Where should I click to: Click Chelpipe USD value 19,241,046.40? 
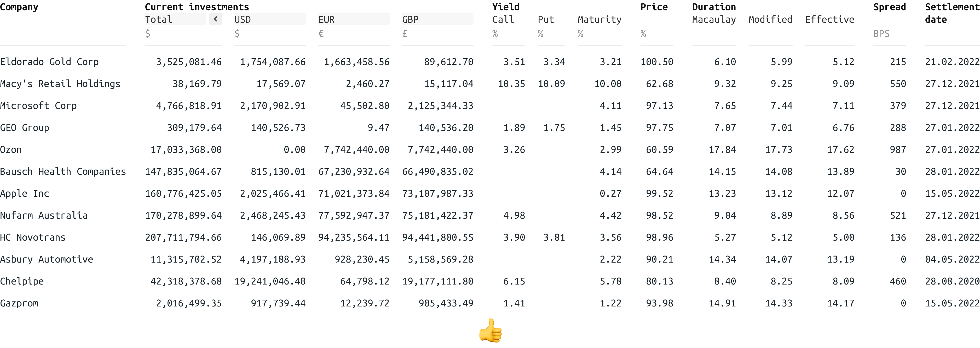[270, 281]
